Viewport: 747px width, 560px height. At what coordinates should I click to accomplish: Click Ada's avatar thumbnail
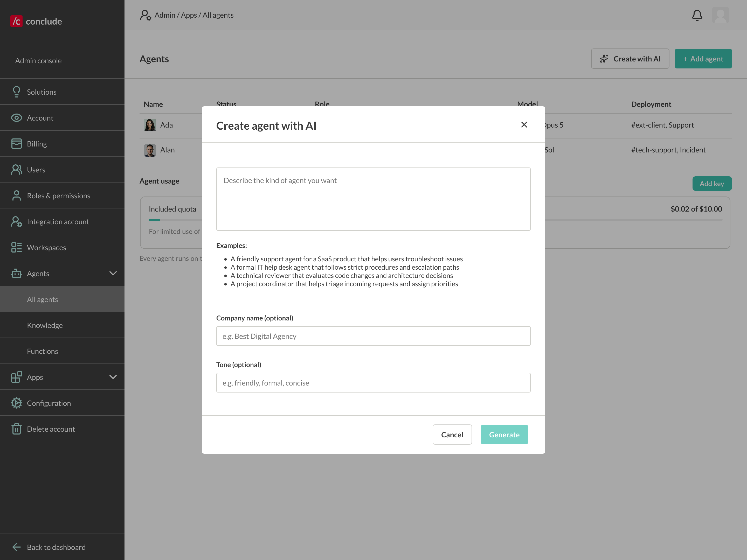(150, 125)
